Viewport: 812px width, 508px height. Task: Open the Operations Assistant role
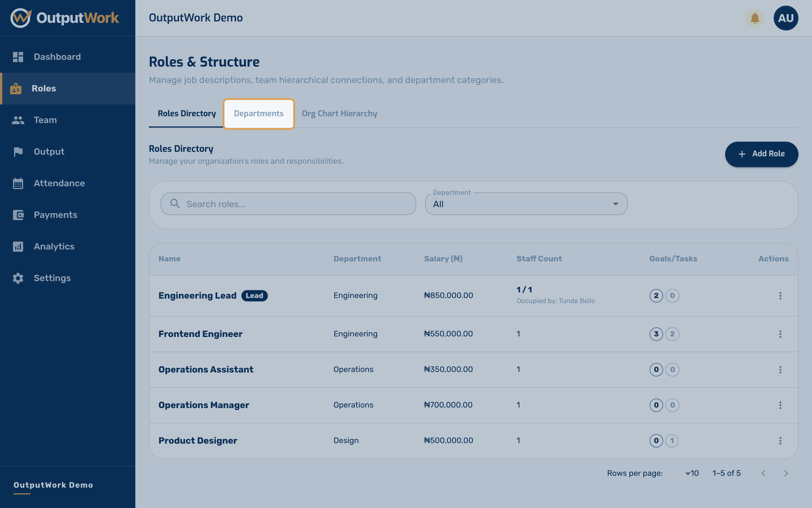[x=206, y=370]
